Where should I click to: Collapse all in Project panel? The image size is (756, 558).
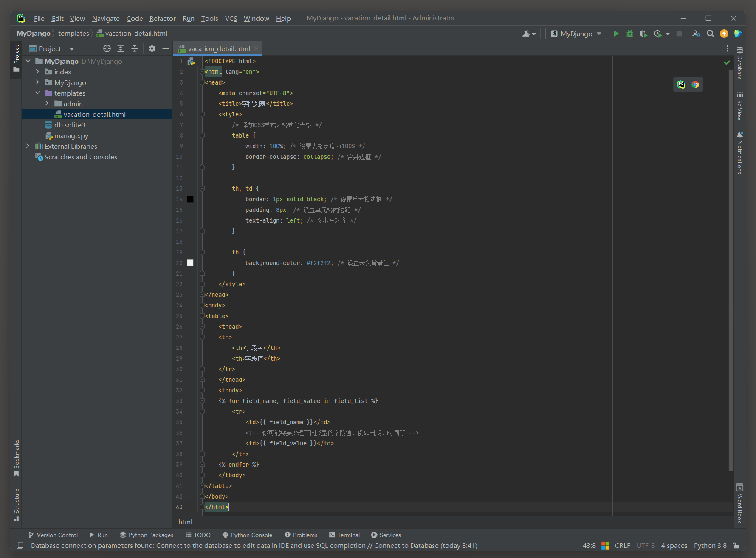[x=135, y=48]
